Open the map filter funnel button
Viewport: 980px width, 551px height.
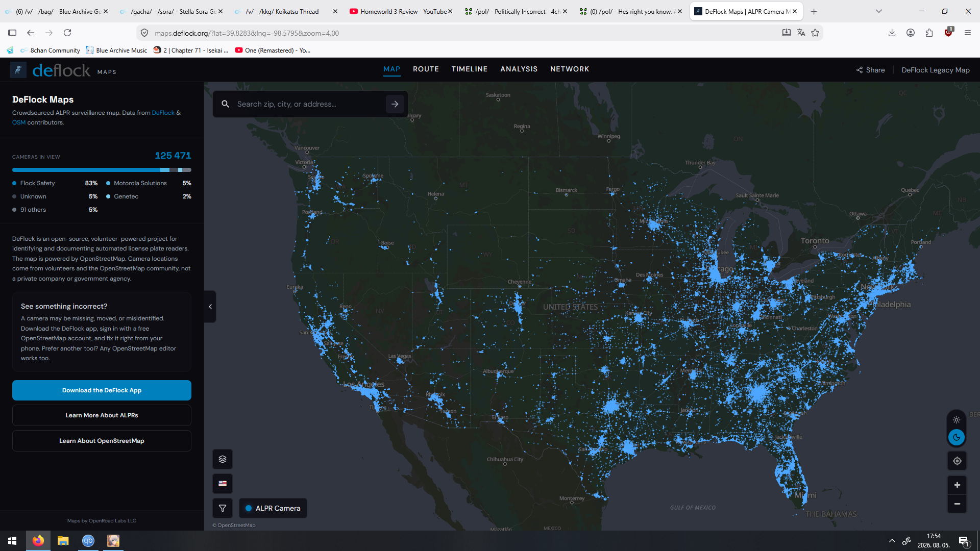tap(223, 508)
